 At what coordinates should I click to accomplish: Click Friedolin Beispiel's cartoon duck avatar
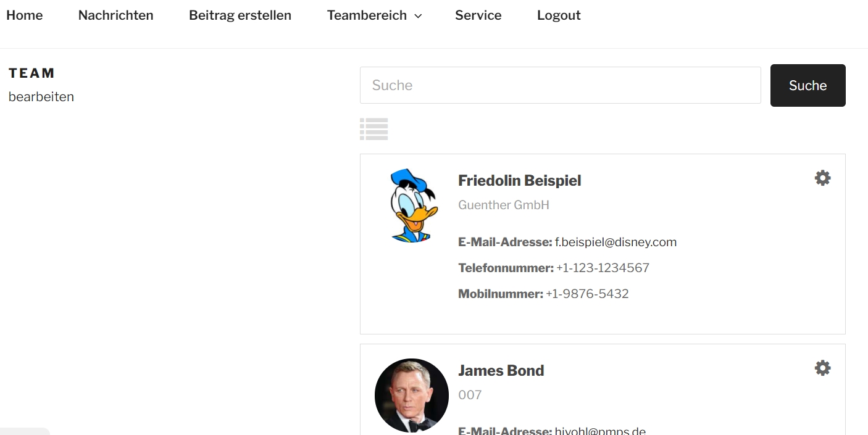[412, 206]
